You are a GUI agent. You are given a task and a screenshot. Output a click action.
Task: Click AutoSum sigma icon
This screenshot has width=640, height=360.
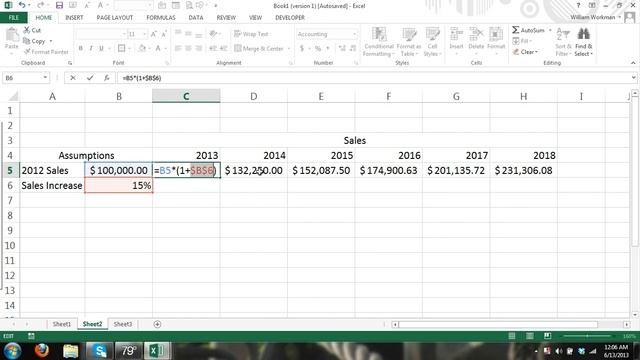[x=516, y=30]
